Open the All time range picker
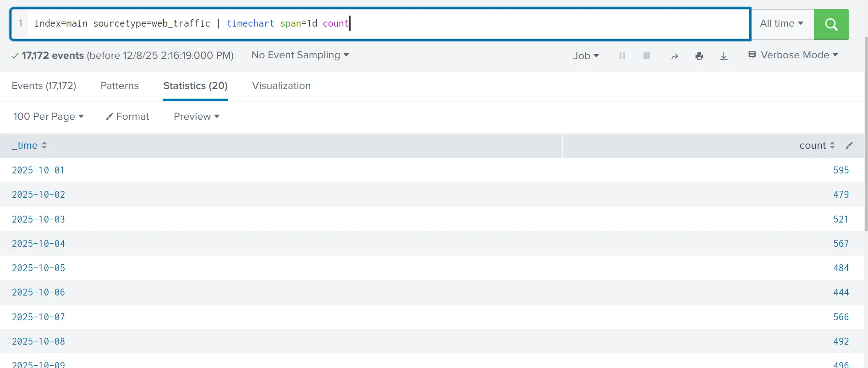 coord(781,23)
